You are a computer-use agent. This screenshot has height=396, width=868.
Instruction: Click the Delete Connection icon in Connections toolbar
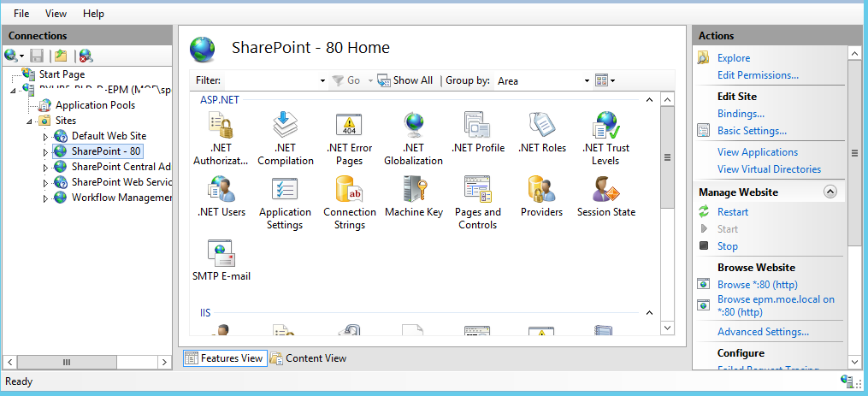86,56
